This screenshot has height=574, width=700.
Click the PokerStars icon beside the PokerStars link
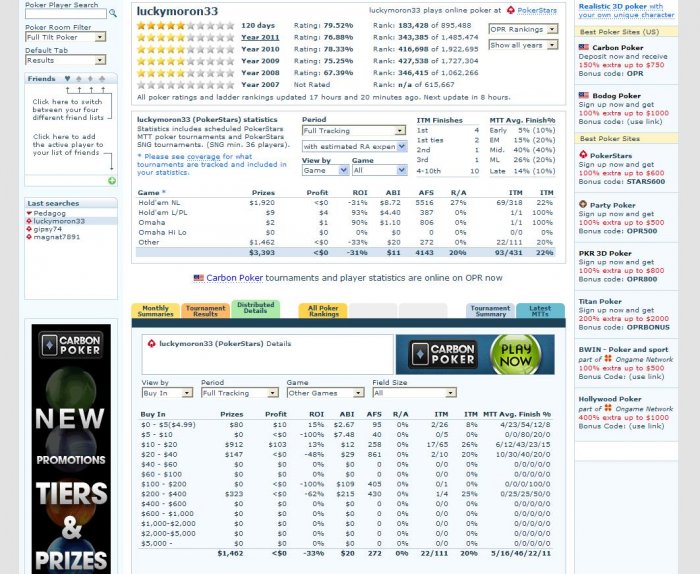511,10
